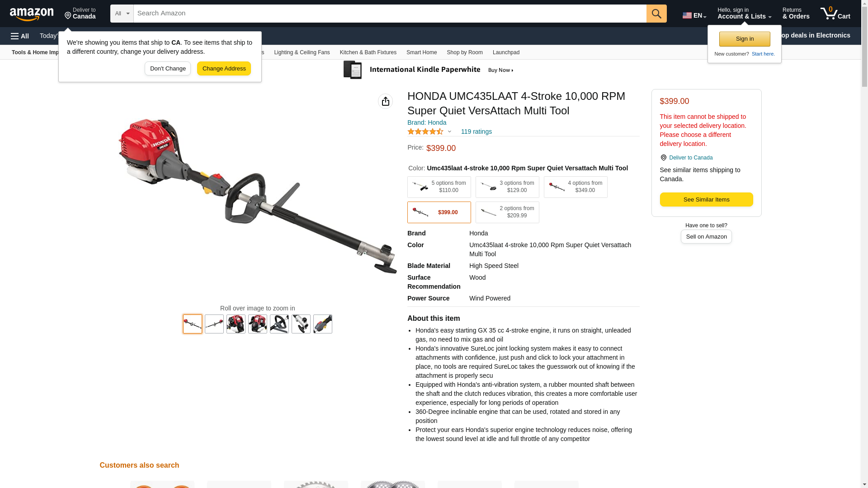The height and width of the screenshot is (488, 868).
Task: Click the See Similar Items button
Action: click(706, 200)
